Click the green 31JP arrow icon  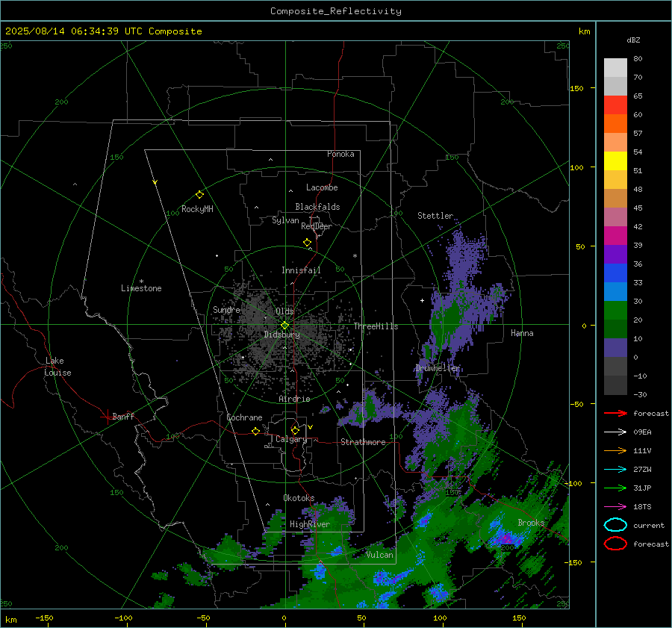[x=615, y=488]
